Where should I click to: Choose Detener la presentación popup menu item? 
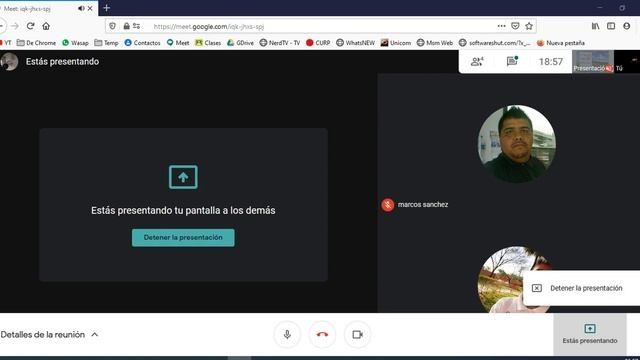pyautogui.click(x=581, y=288)
